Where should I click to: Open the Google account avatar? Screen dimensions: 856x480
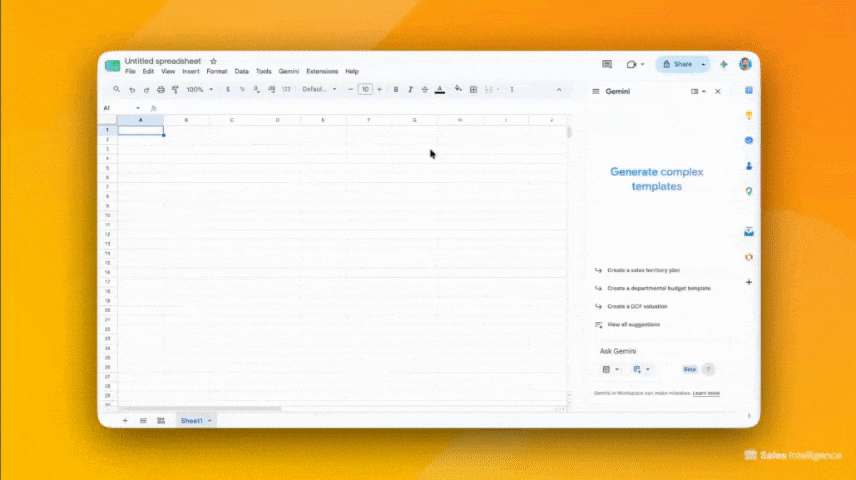tap(745, 64)
